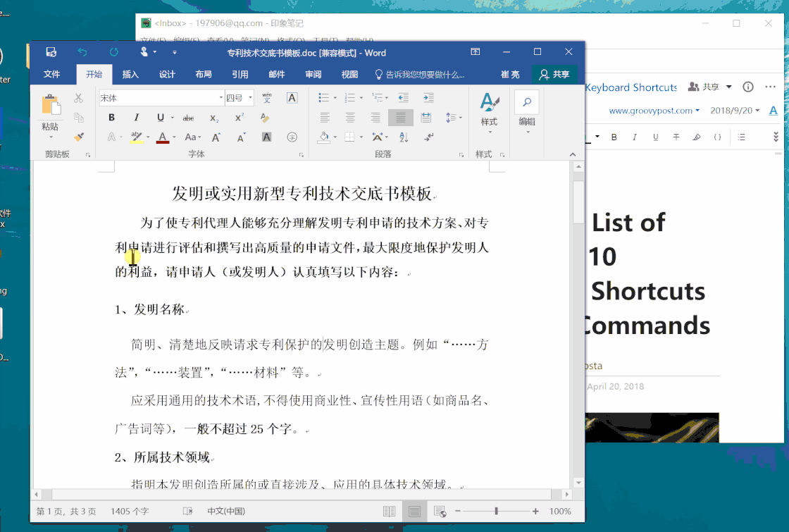The height and width of the screenshot is (532, 789).
Task: Click the decrease indent icon
Action: [403, 98]
